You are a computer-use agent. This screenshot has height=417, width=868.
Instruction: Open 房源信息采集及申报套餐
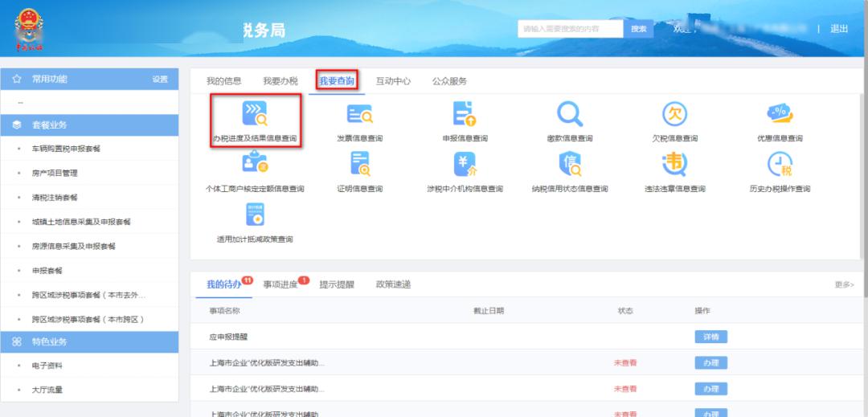pos(74,246)
